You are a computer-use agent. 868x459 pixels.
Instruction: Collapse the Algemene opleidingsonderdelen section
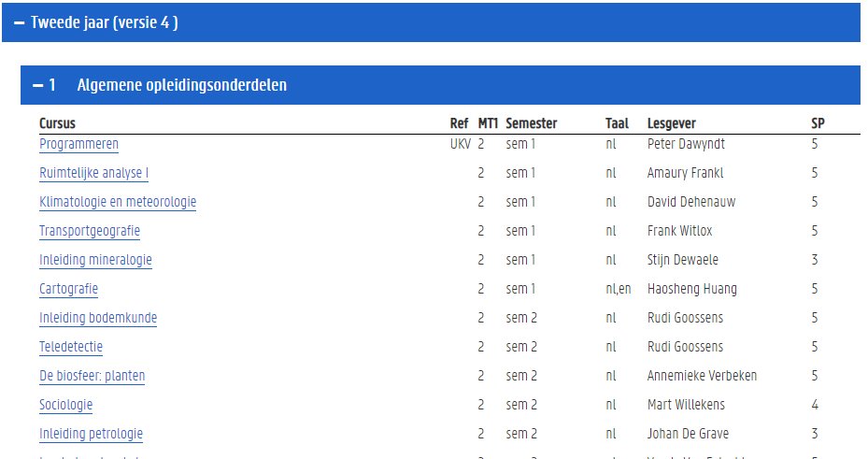pyautogui.click(x=38, y=85)
